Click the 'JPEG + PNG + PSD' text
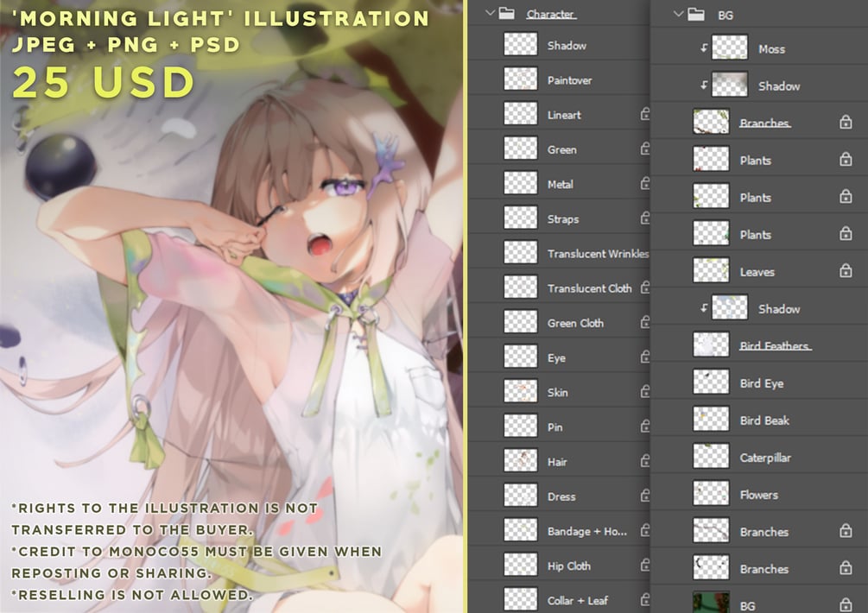This screenshot has width=868, height=613. [125, 45]
